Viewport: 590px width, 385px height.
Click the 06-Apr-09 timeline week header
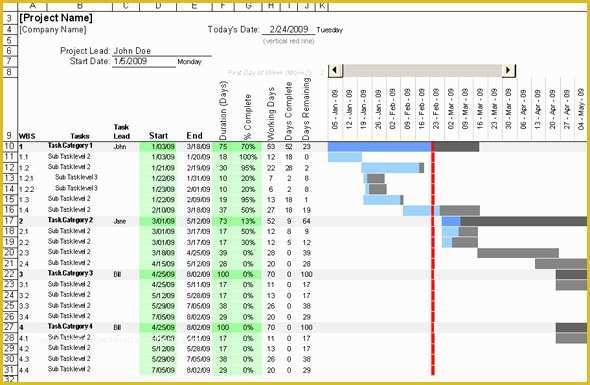point(523,109)
